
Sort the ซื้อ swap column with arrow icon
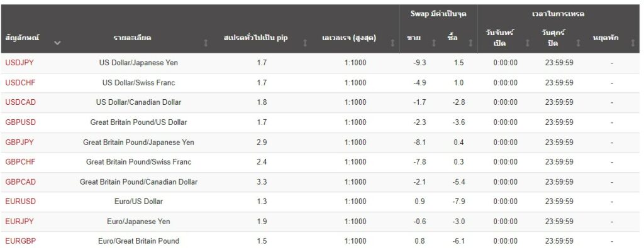pyautogui.click(x=470, y=42)
